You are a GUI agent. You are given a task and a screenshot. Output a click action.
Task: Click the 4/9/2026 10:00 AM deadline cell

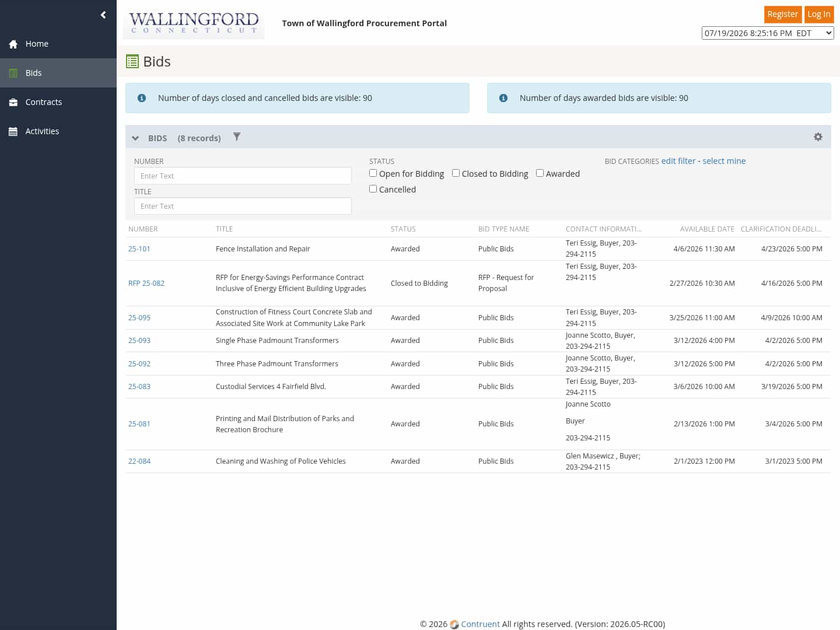point(792,317)
